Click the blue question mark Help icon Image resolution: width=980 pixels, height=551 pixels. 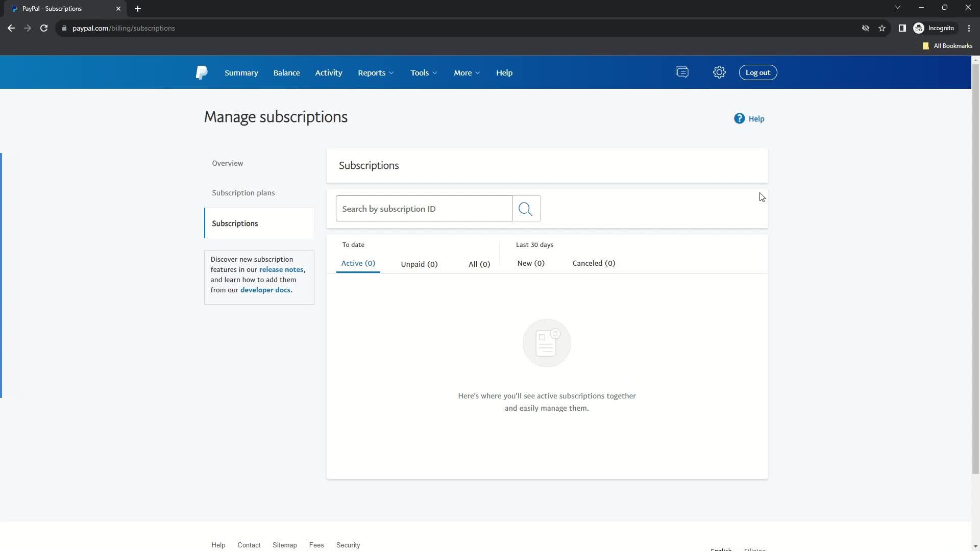tap(739, 118)
